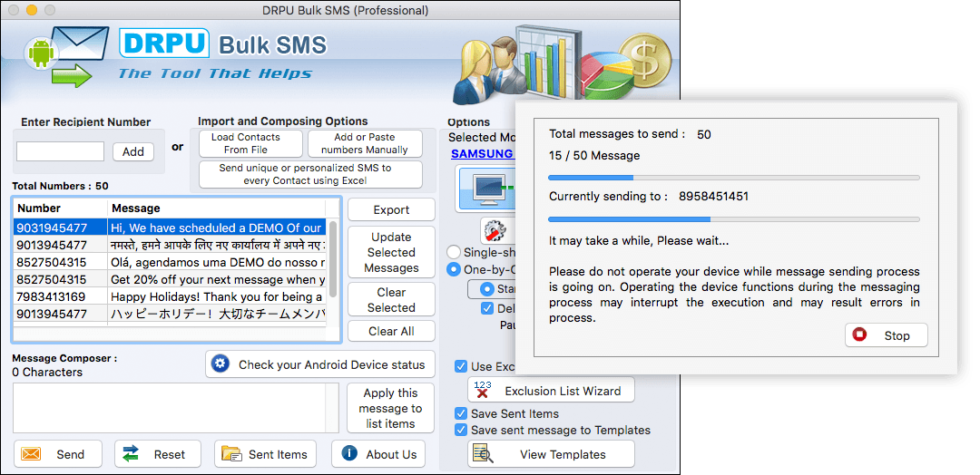The width and height of the screenshot is (980, 475).
Task: Click the monitor connection icon under SAMSUNG
Action: pyautogui.click(x=487, y=188)
